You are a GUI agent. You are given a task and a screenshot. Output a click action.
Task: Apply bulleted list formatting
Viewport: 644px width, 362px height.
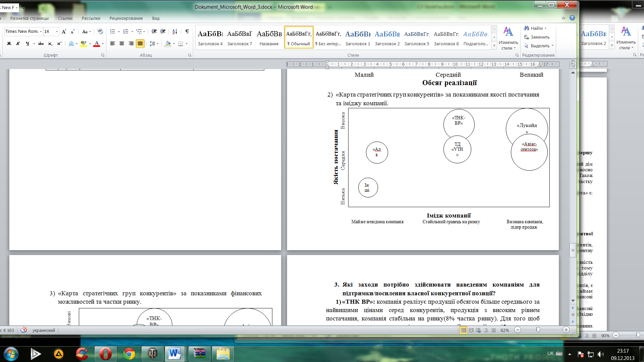coord(113,32)
